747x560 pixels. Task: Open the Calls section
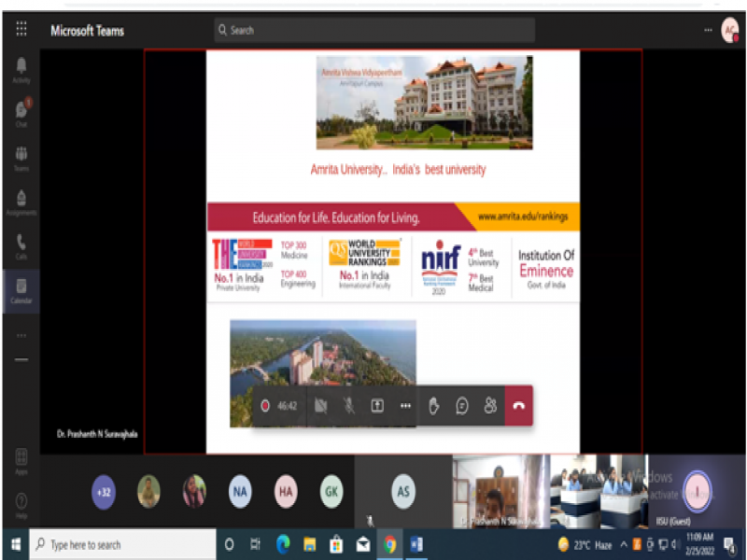point(21,245)
